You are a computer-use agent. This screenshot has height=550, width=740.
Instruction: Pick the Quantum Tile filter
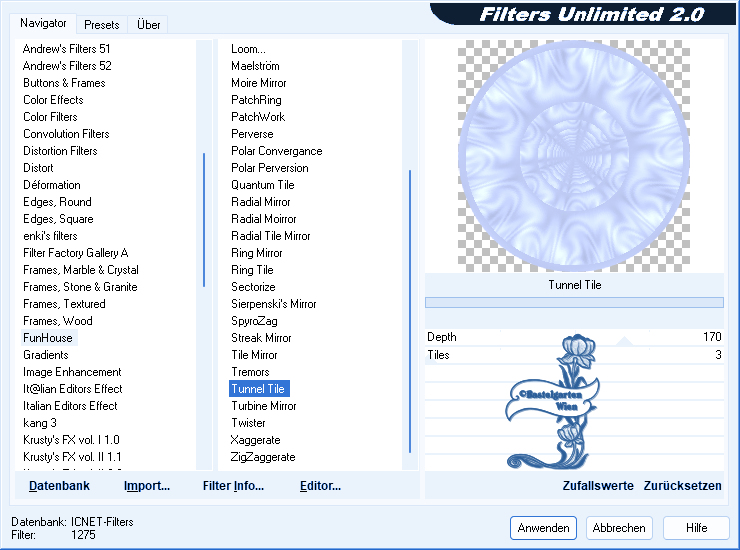pos(262,185)
